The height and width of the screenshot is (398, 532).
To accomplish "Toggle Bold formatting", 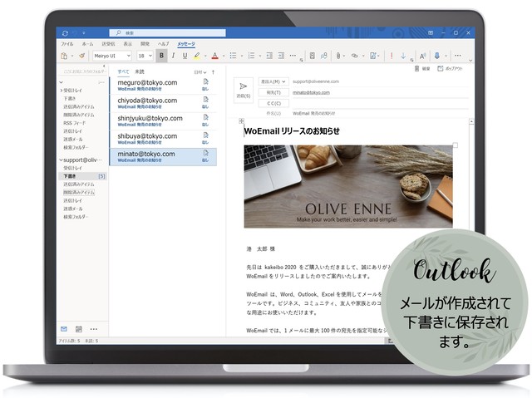I will point(161,56).
